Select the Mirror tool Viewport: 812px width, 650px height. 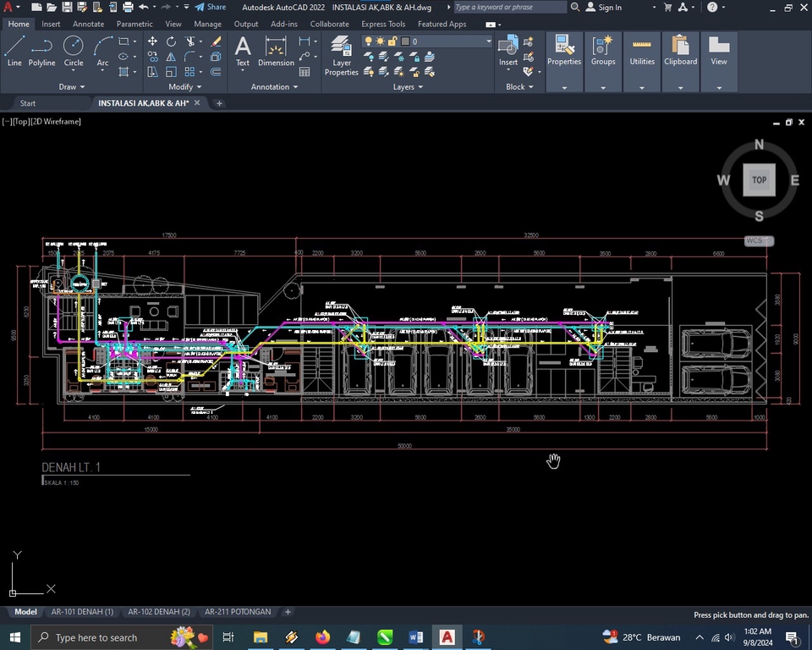click(x=171, y=57)
